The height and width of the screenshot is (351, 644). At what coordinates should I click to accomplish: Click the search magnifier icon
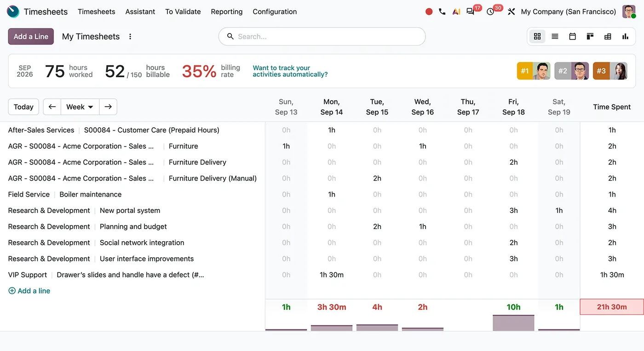pos(230,36)
